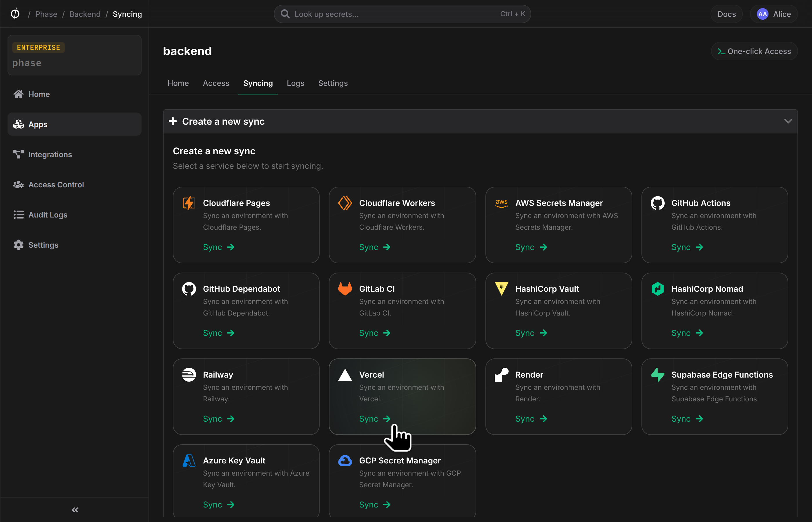Click the Phase logo in the top bar
Viewport: 812px width, 522px height.
point(15,14)
